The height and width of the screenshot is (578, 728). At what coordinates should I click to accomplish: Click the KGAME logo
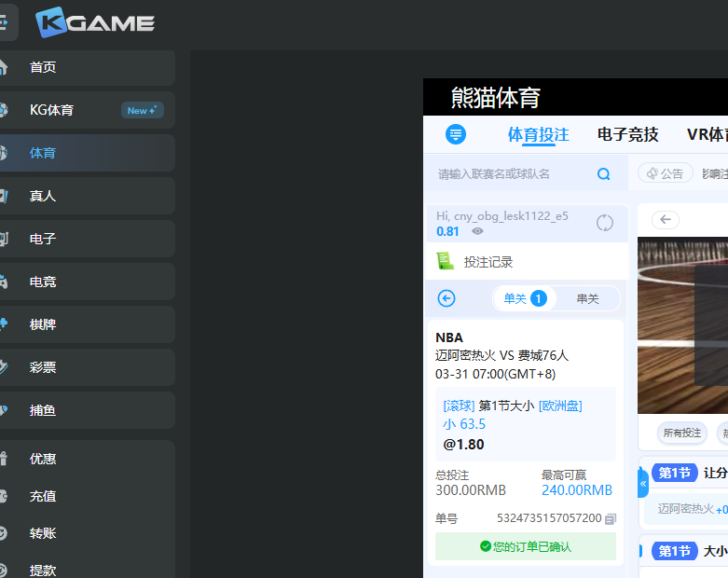[x=95, y=23]
